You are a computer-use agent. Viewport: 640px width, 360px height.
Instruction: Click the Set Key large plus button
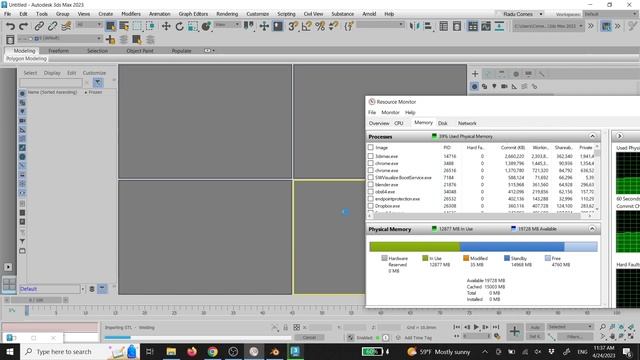pos(514,331)
